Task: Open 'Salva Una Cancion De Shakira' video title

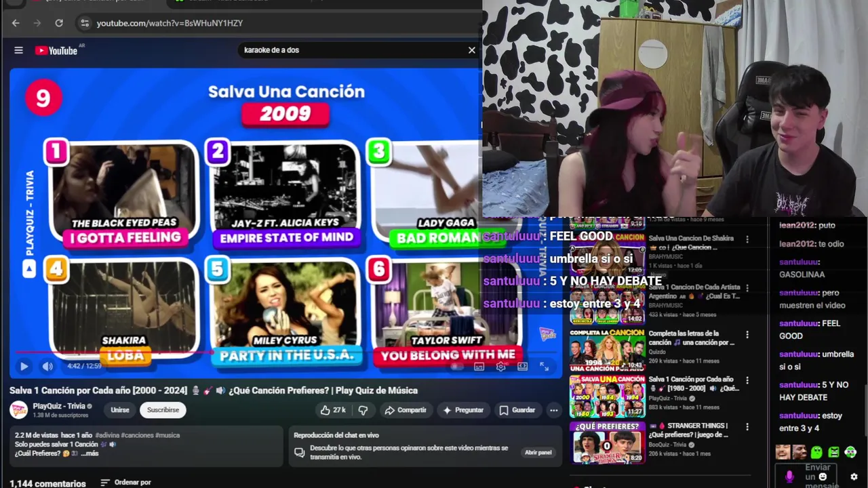Action: (691, 243)
